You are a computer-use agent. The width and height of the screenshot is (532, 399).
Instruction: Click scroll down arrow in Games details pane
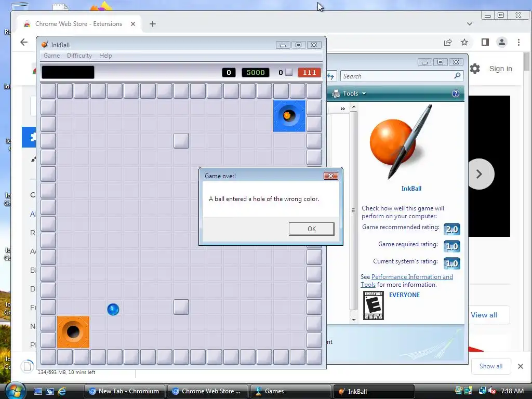tap(353, 320)
